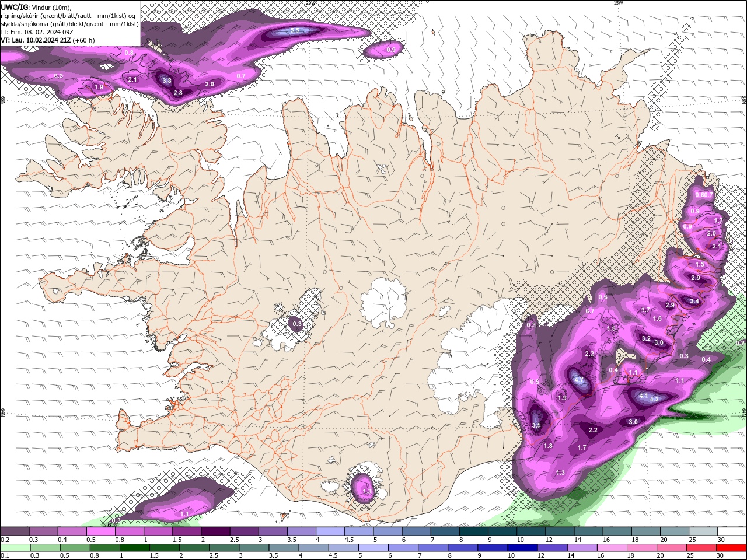This screenshot has width=747, height=560.
Task: Click the valid time 'VT: Lau. 10.02.2024 21Z'
Action: point(36,40)
